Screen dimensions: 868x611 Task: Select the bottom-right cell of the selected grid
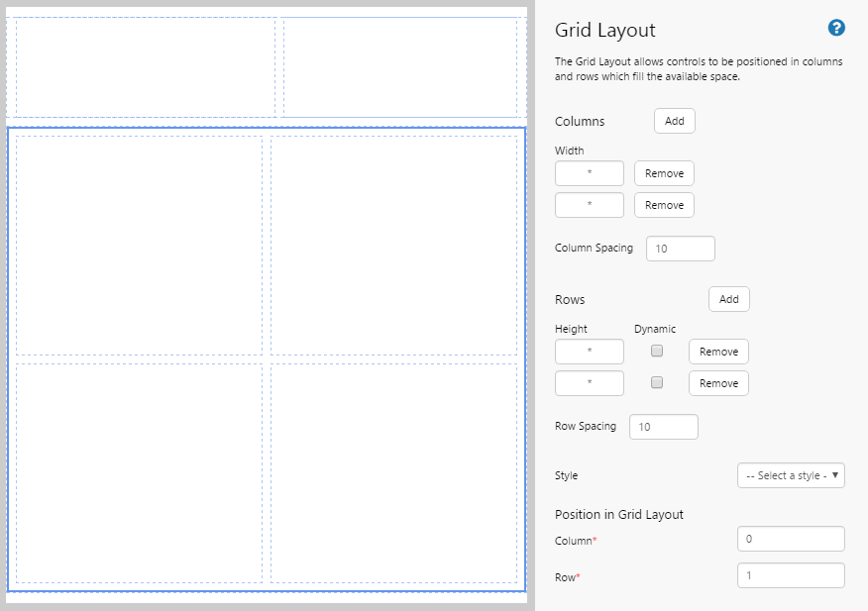tap(394, 472)
